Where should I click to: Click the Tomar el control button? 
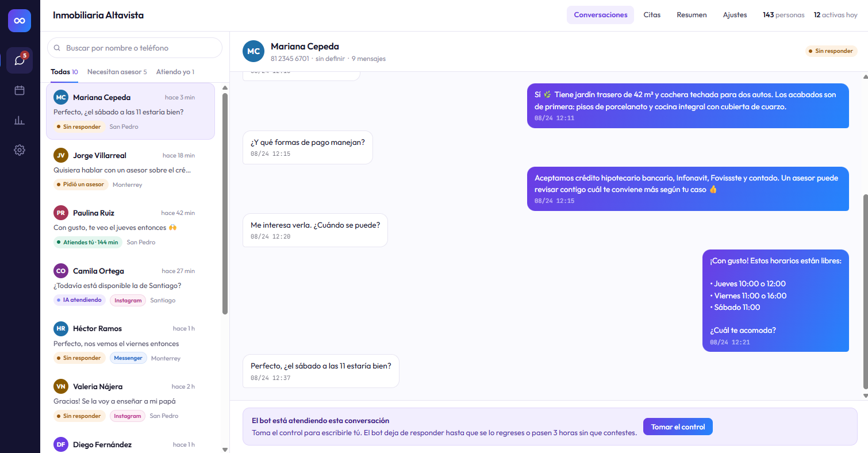point(678,427)
